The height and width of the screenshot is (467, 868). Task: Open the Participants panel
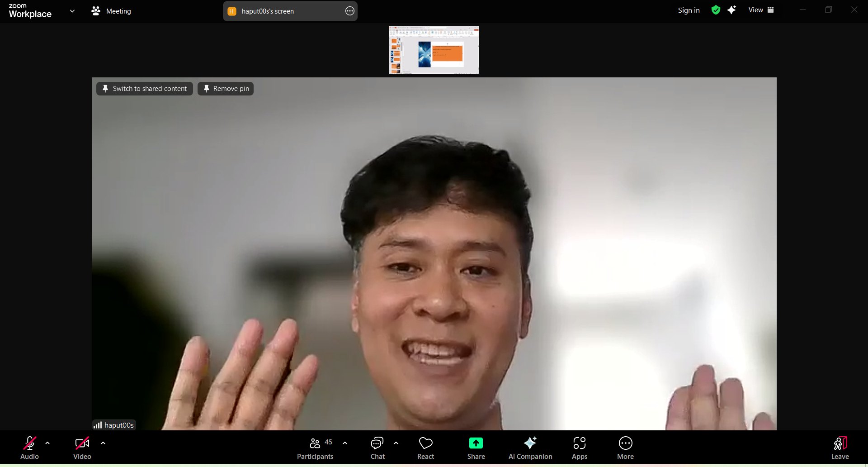point(315,448)
